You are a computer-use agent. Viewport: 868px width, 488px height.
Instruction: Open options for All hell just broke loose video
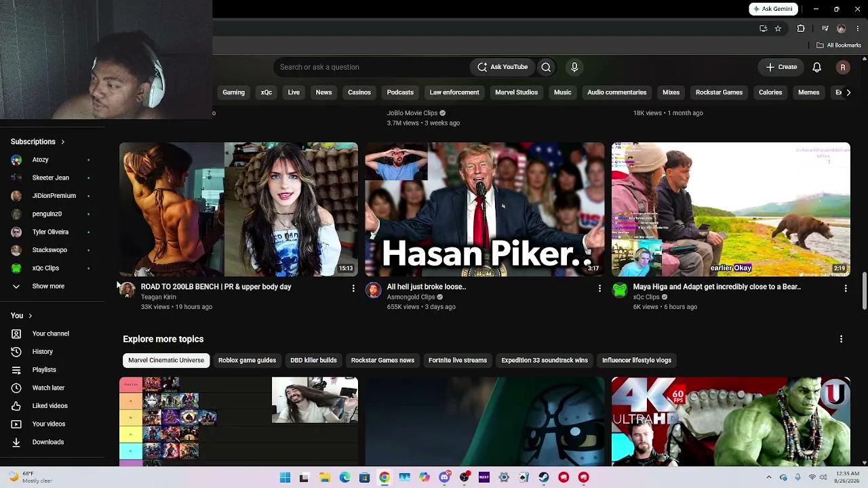pos(599,289)
